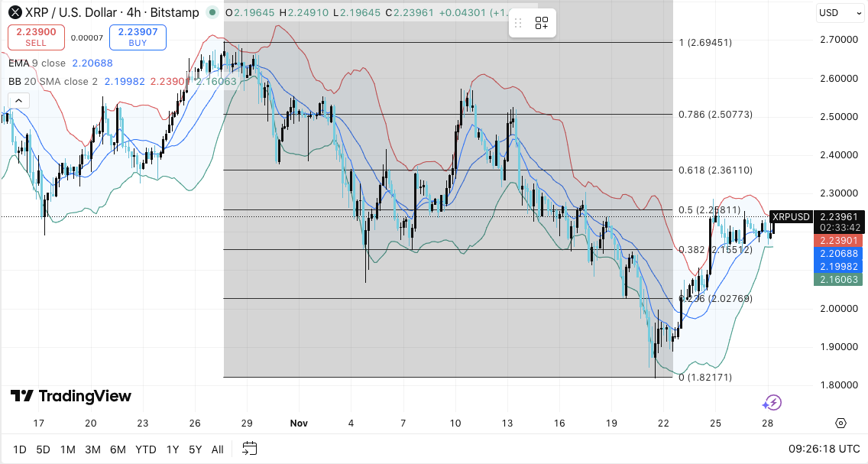Open the layout grid widget icon
This screenshot has height=464, width=868.
pos(542,23)
